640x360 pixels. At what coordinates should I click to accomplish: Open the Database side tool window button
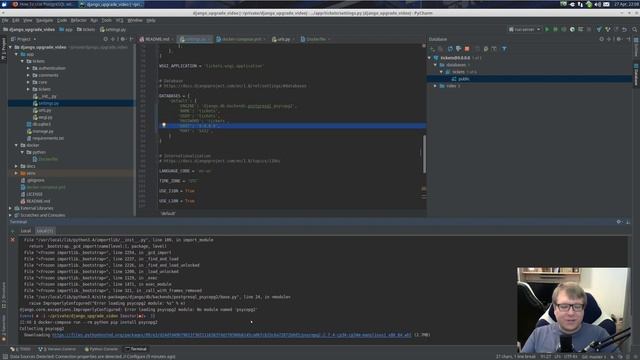(x=636, y=74)
